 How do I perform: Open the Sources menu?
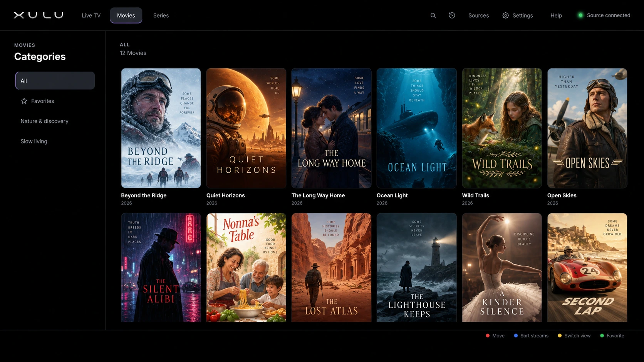[x=478, y=15]
